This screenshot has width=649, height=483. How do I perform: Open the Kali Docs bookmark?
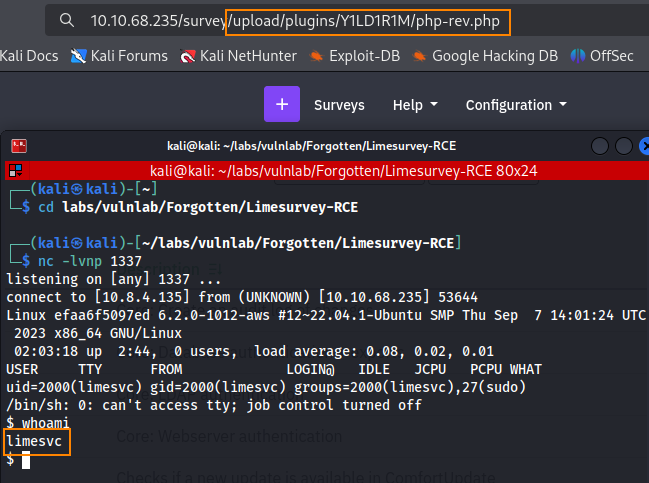29,56
